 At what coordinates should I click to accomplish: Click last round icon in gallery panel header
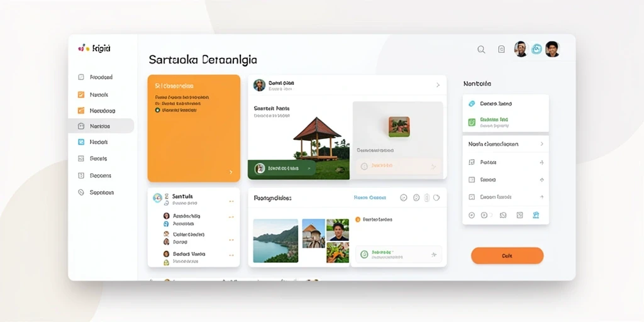(x=436, y=197)
